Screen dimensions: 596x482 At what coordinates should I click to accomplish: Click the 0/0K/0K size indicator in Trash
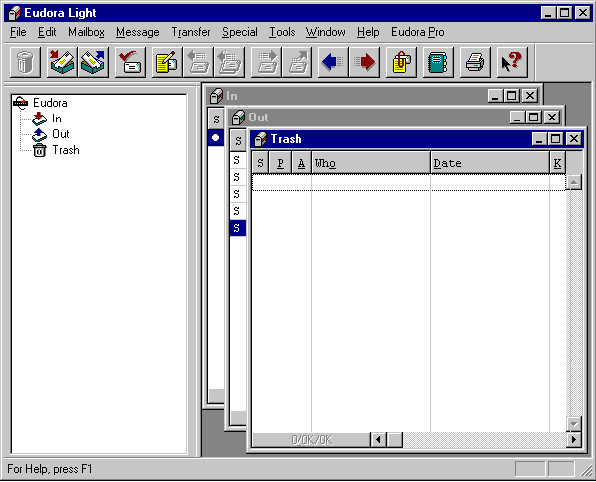click(x=311, y=440)
